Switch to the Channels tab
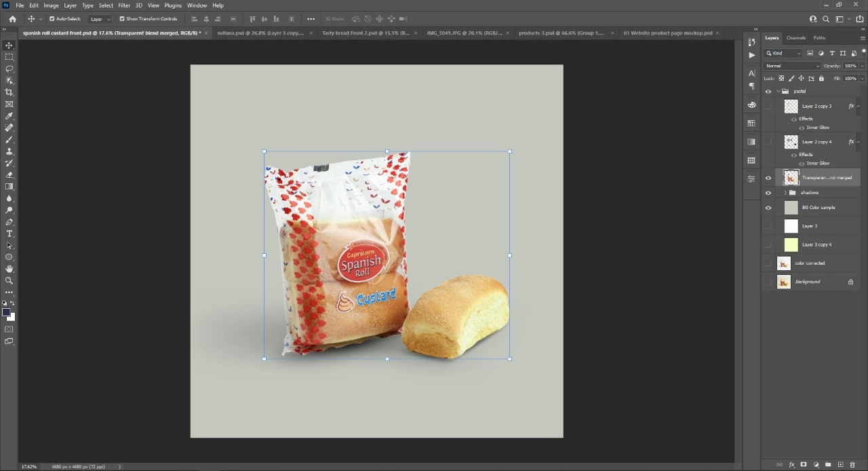Viewport: 868px width, 471px height. click(796, 38)
